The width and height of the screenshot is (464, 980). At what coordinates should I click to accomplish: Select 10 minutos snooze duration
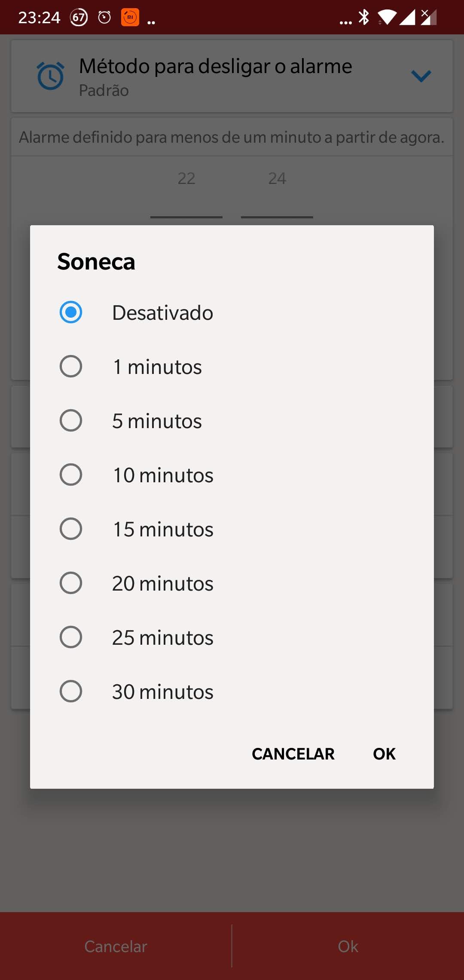71,475
